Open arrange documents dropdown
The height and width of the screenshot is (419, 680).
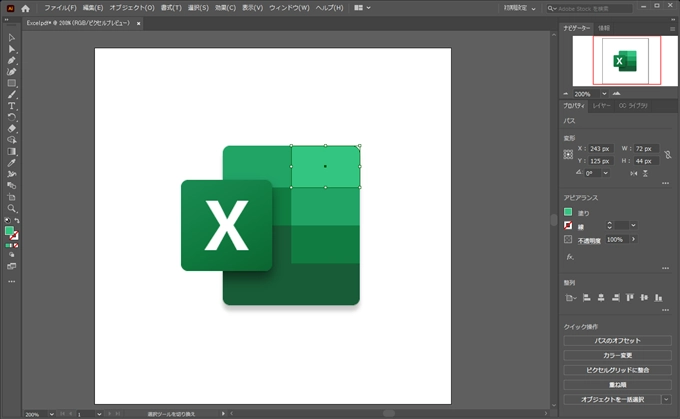pyautogui.click(x=363, y=8)
